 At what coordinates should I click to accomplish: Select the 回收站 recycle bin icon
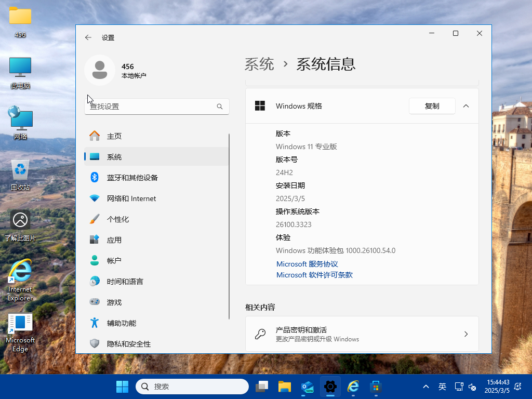(x=20, y=175)
